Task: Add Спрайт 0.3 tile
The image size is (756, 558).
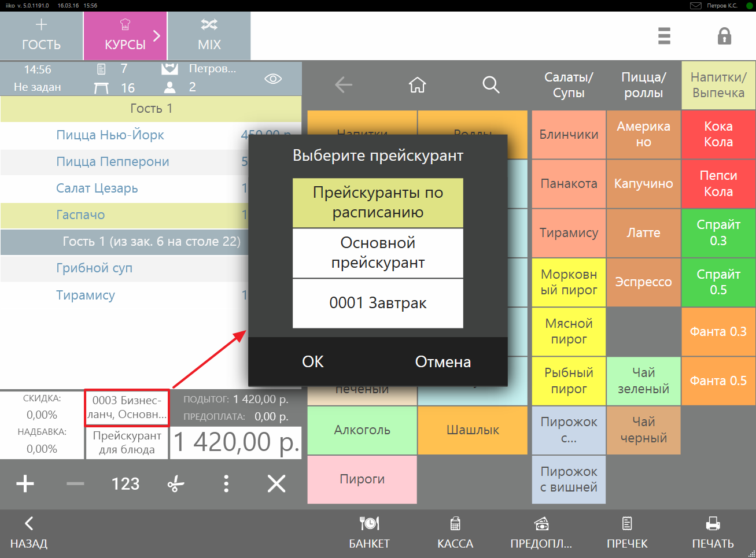Action: tap(718, 232)
